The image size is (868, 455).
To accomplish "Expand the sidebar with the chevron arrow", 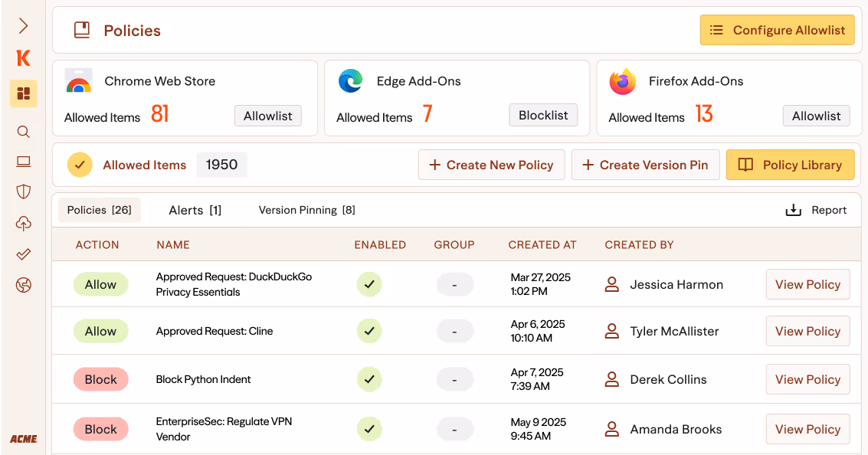I will pyautogui.click(x=23, y=25).
